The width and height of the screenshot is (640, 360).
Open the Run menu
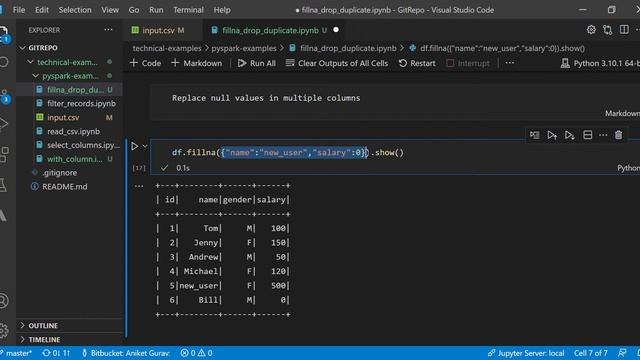[x=156, y=10]
